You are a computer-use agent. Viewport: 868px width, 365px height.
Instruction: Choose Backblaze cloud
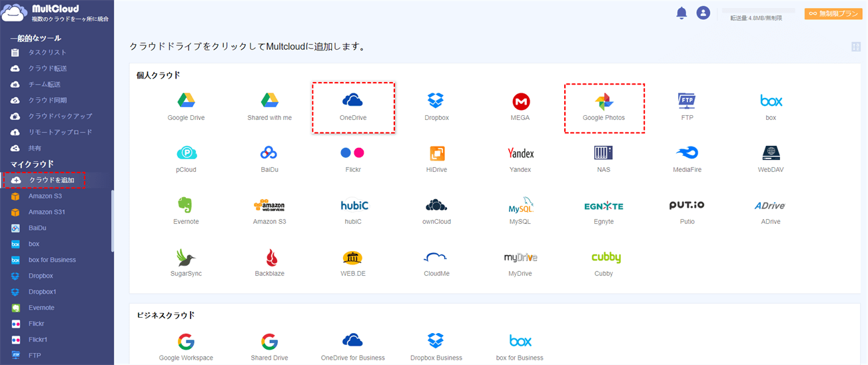[x=269, y=262]
